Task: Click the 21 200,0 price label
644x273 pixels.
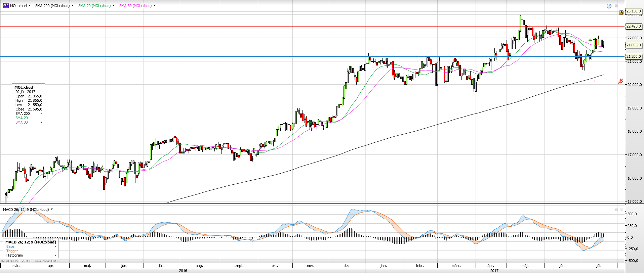Action: click(634, 56)
